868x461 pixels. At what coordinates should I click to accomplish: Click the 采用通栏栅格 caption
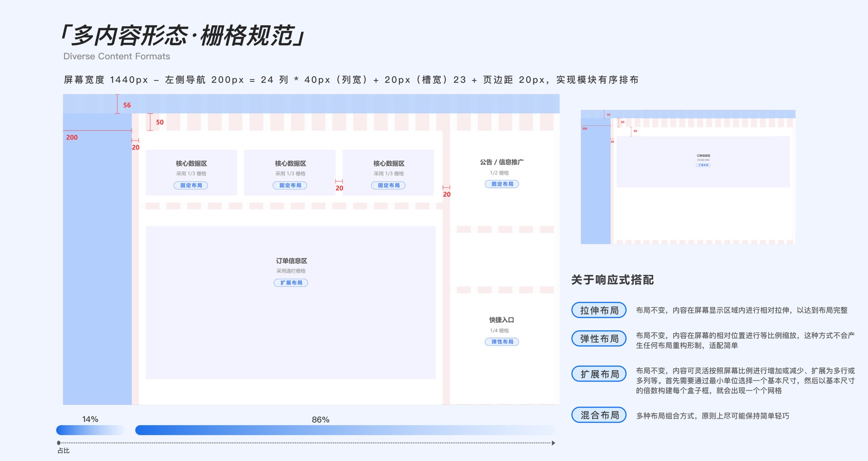[x=291, y=271]
